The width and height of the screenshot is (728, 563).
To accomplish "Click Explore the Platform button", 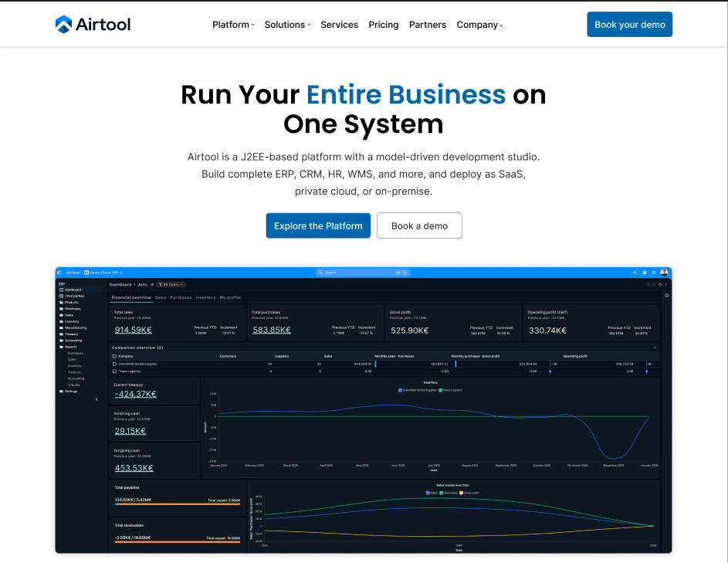I will pyautogui.click(x=318, y=226).
